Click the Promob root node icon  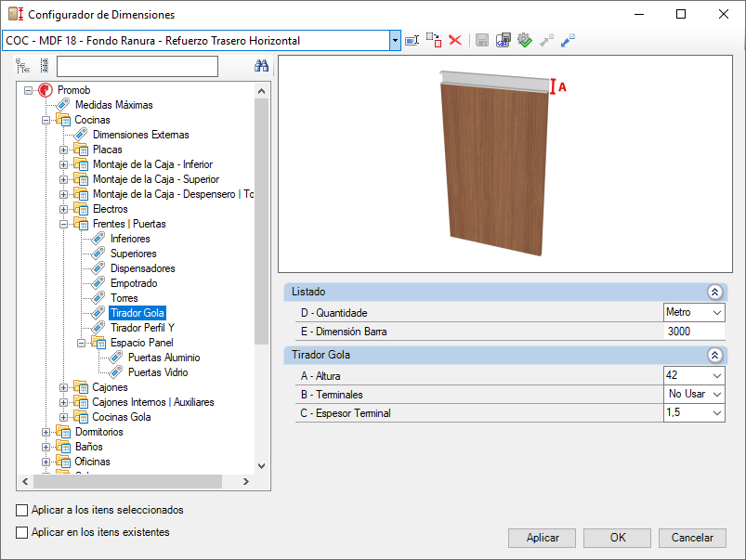click(x=46, y=90)
